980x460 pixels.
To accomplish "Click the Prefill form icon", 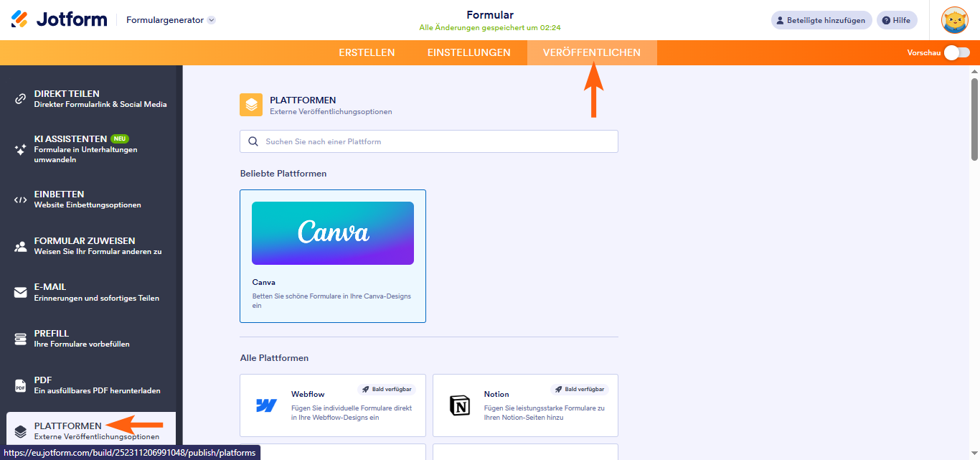I will [x=20, y=339].
